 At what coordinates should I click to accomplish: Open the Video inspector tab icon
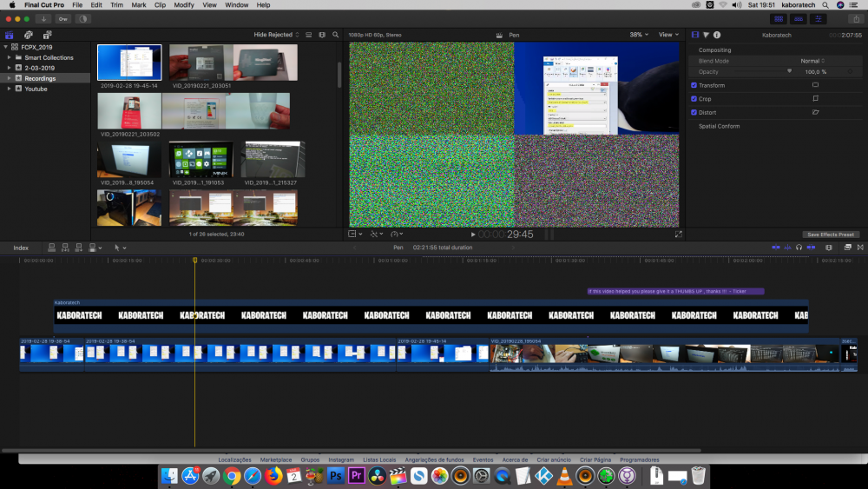pyautogui.click(x=695, y=35)
